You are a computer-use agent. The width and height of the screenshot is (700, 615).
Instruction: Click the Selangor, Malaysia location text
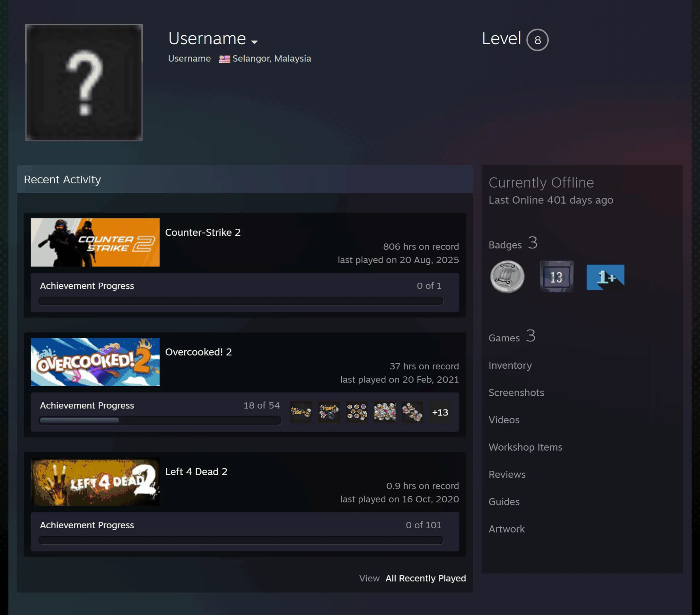click(x=272, y=59)
